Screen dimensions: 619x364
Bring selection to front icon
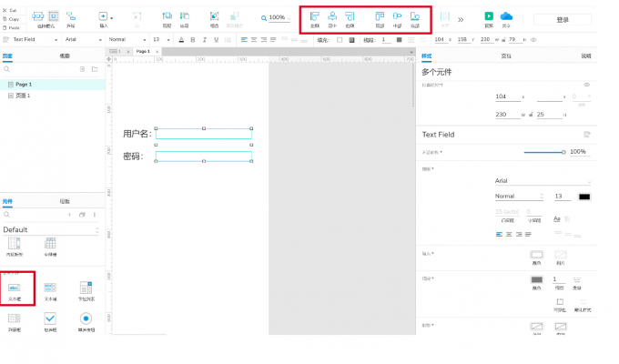pos(167,18)
